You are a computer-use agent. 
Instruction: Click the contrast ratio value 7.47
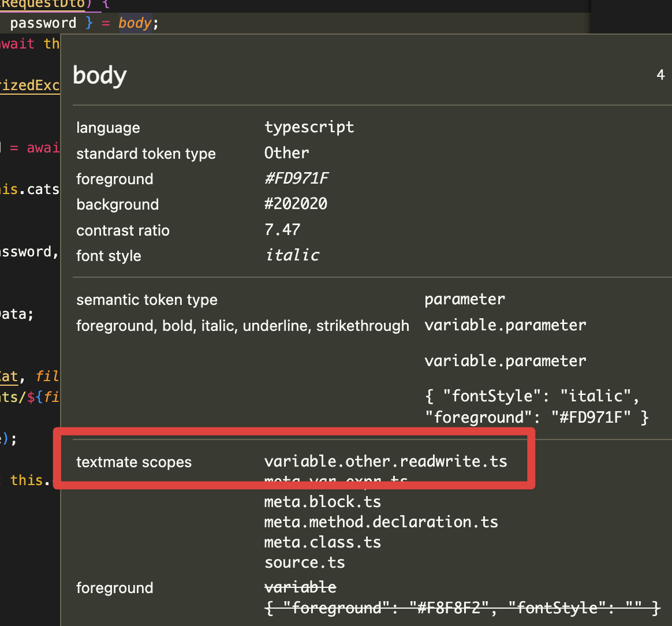click(282, 230)
